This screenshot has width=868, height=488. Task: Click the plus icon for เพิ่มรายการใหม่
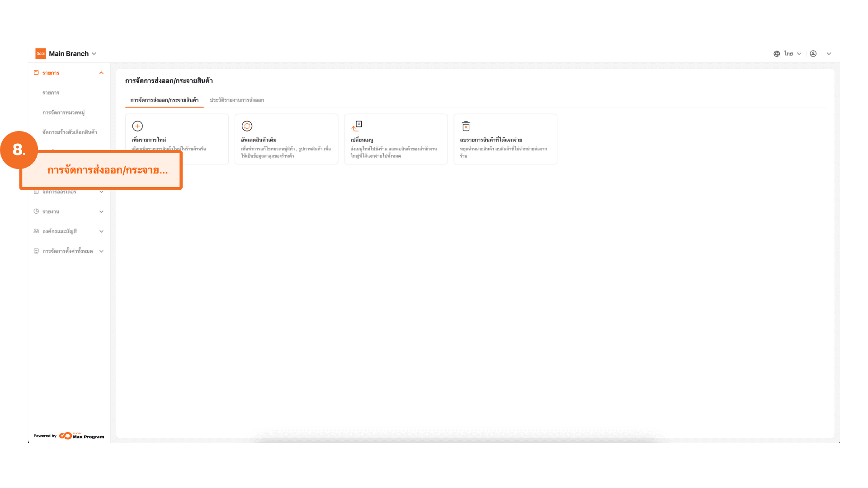(x=137, y=126)
